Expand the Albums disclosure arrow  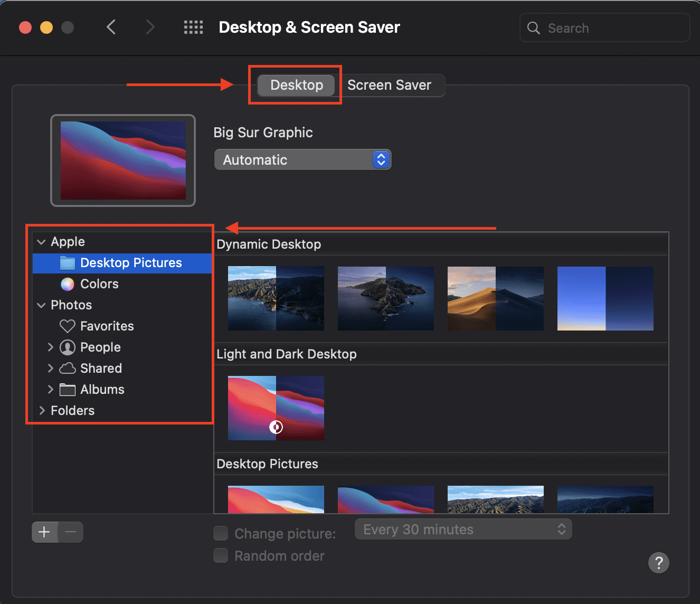pyautogui.click(x=51, y=390)
